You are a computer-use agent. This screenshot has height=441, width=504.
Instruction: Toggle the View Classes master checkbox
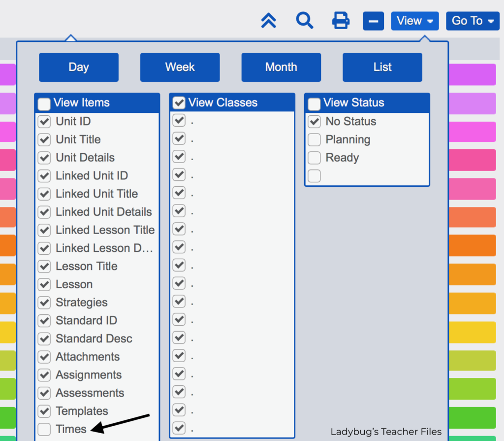(179, 103)
